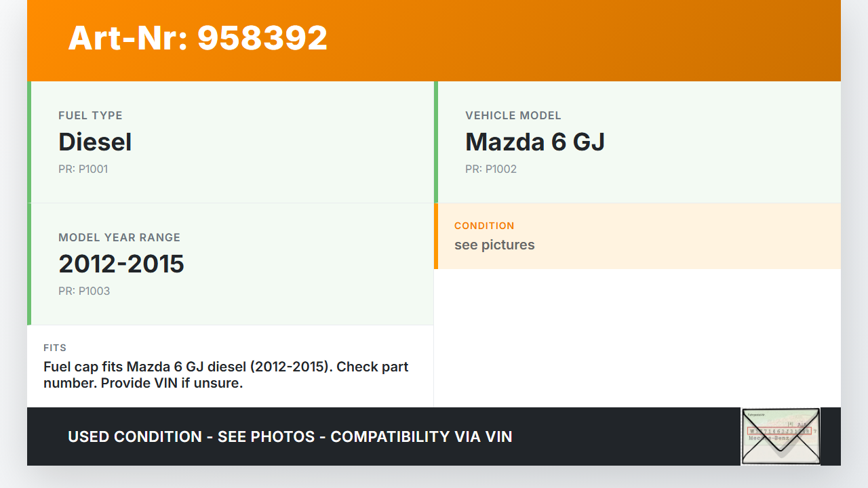Click the FUEL TYPE label

coord(90,115)
